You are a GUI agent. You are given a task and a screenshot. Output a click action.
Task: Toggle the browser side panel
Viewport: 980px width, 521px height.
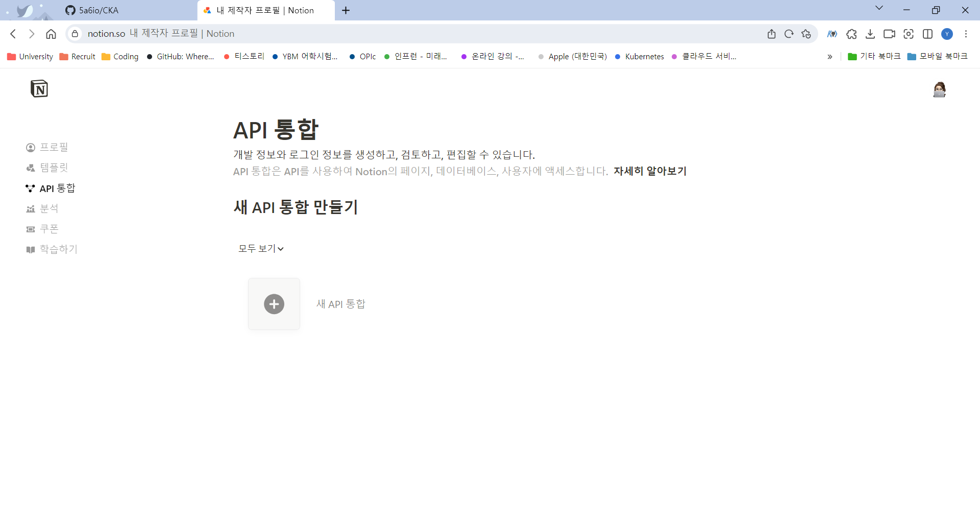(928, 34)
